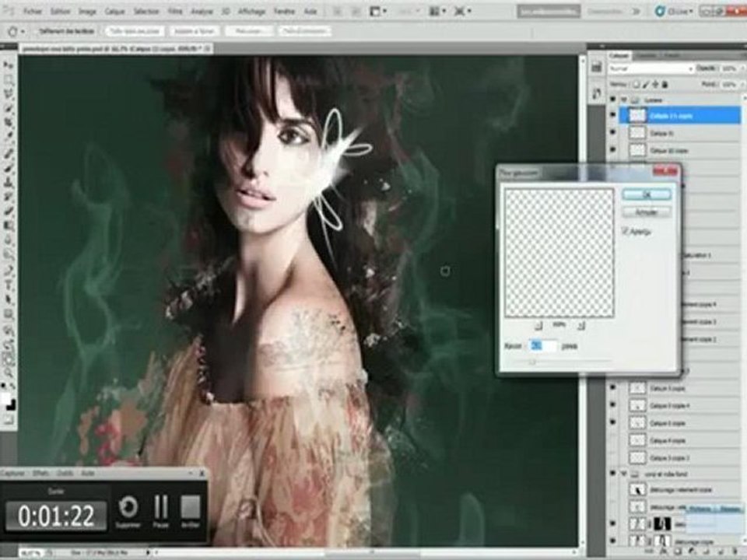747x560 pixels.
Task: Click the trash delete layer icon
Action: tap(734, 551)
